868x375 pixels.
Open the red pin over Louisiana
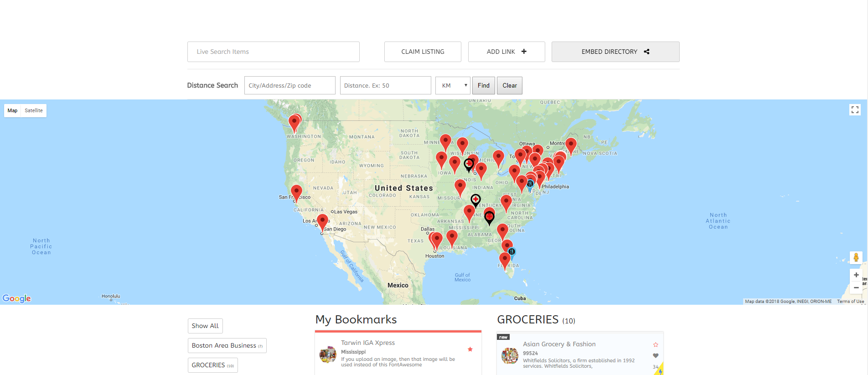pos(452,239)
